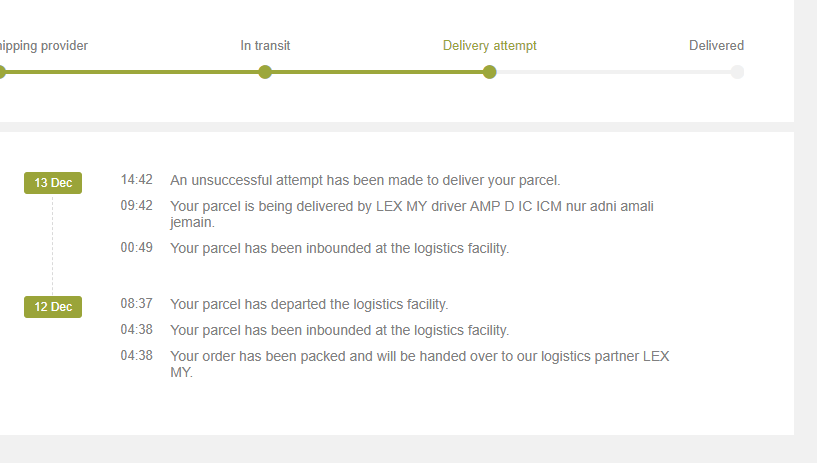Click the 08:37 timestamp
The image size is (817, 463).
click(137, 304)
